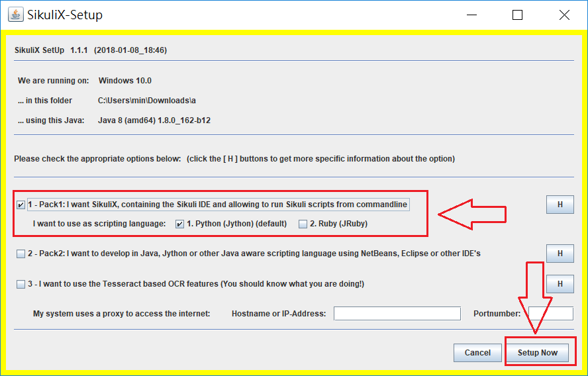Maximize the SikuliX-Setup window

518,15
